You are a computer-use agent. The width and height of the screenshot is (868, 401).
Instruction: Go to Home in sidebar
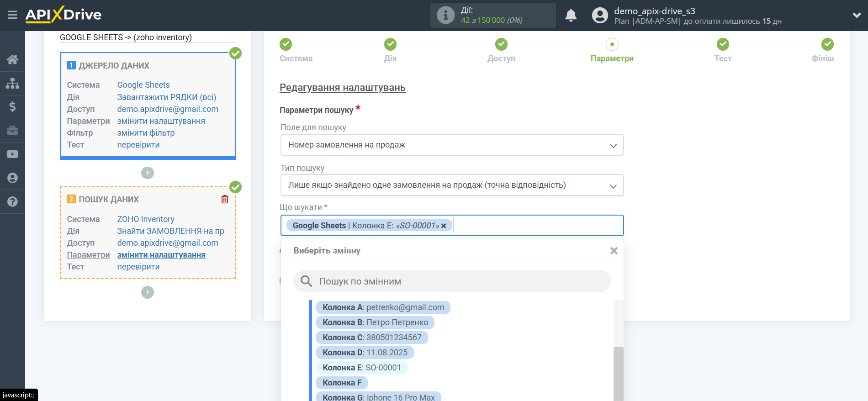[12, 59]
